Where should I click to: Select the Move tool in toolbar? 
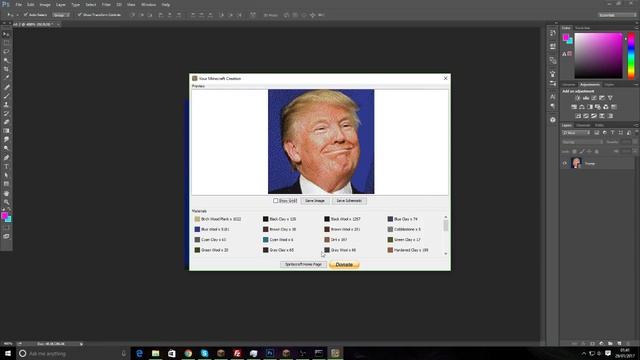click(6, 34)
